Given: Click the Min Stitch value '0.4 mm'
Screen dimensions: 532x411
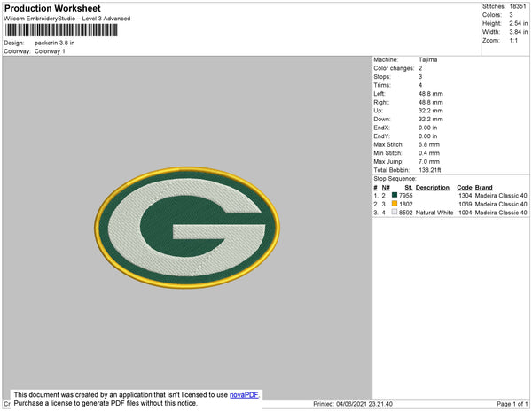Looking at the screenshot, I should click(x=429, y=153).
